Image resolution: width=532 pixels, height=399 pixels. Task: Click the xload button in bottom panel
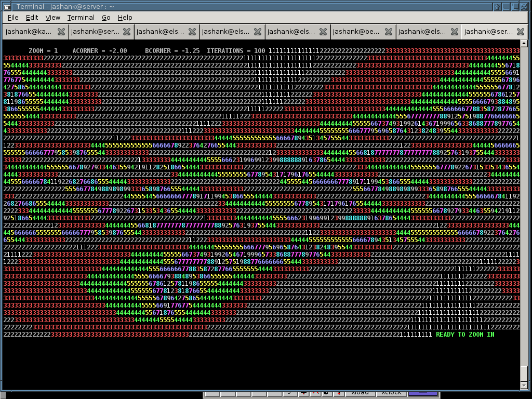[x=360, y=394]
